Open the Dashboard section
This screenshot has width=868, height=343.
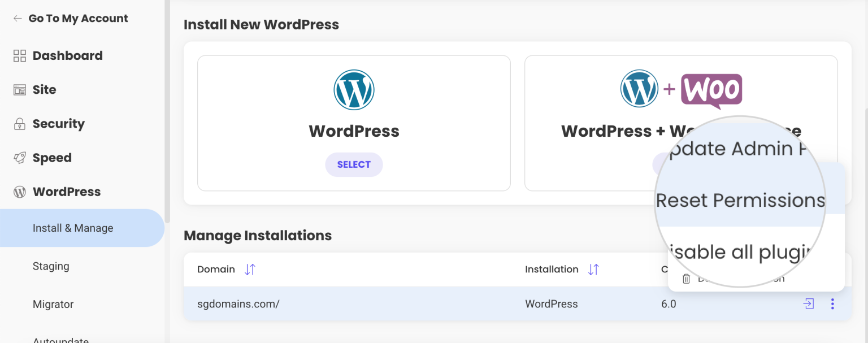(x=68, y=55)
